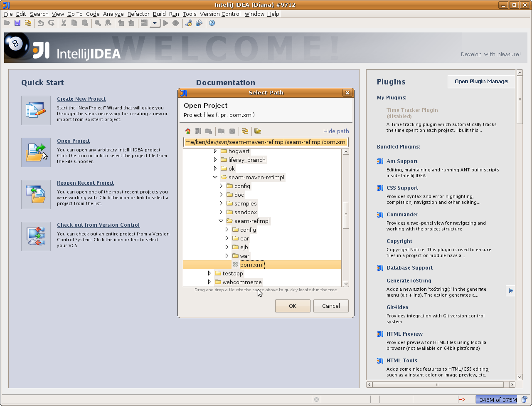Expand the hogwart folder node
The width and height of the screenshot is (532, 406).
point(215,151)
